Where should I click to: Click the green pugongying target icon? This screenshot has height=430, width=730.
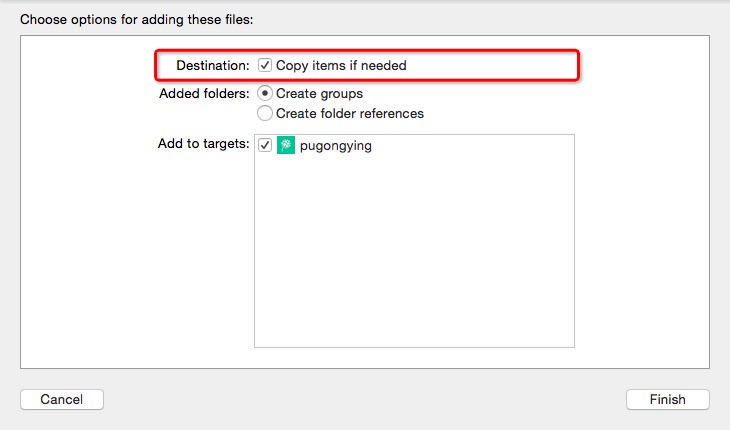coord(286,145)
